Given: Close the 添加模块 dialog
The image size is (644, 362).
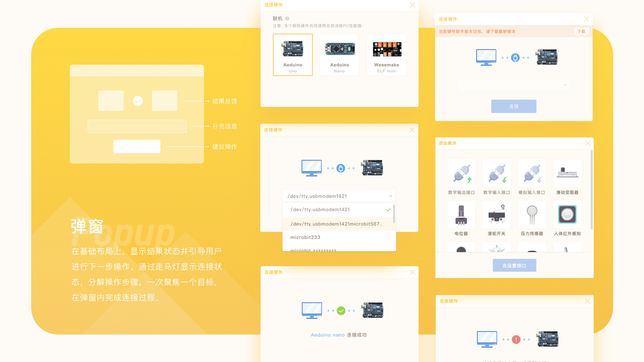Looking at the screenshot, I should click(x=587, y=143).
